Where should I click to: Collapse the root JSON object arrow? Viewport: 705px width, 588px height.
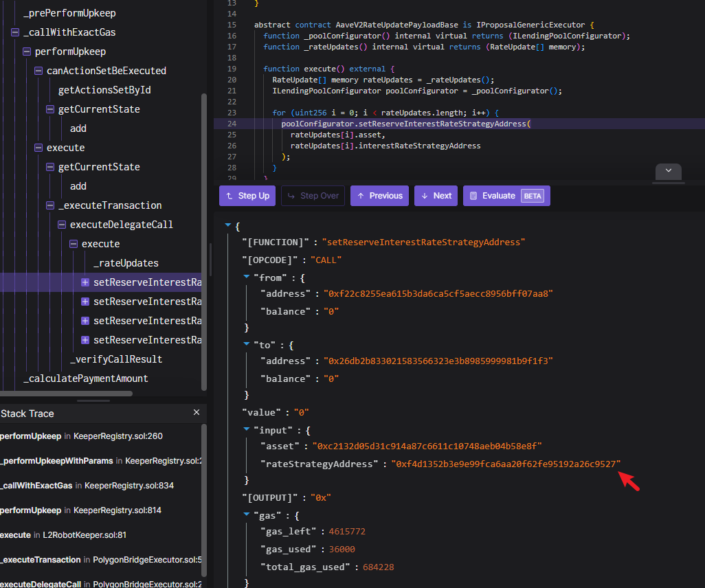[227, 226]
